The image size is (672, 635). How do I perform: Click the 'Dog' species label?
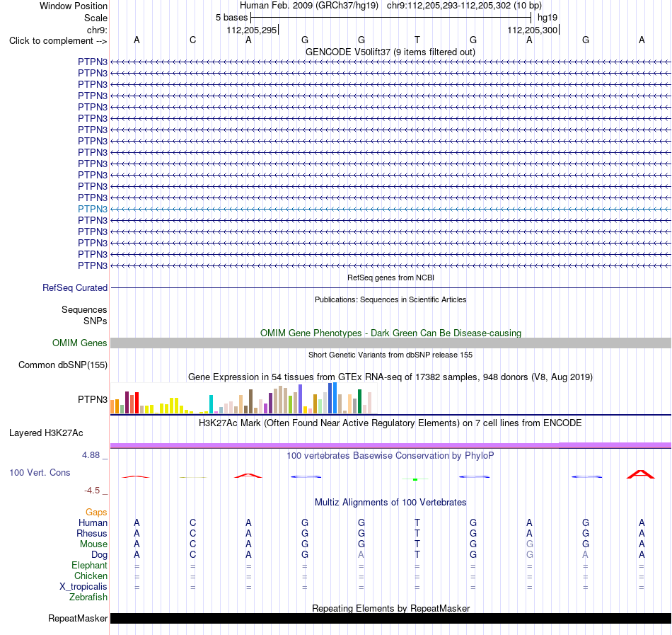[x=99, y=555]
